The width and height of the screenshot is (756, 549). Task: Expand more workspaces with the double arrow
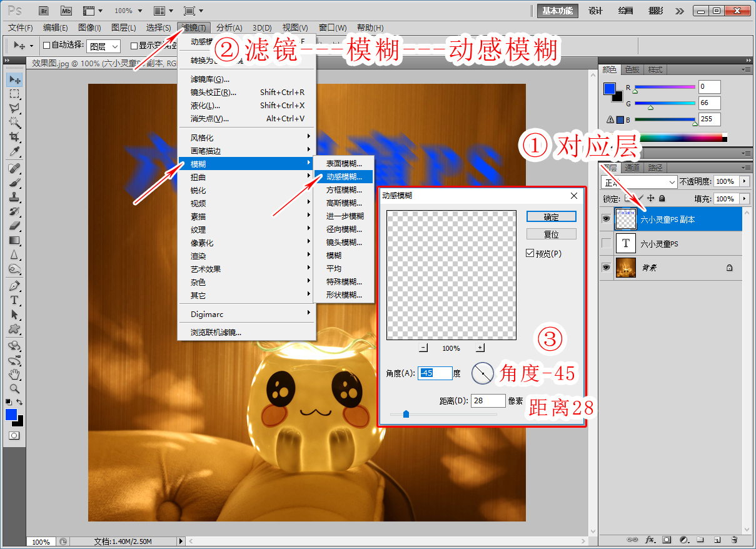point(680,11)
